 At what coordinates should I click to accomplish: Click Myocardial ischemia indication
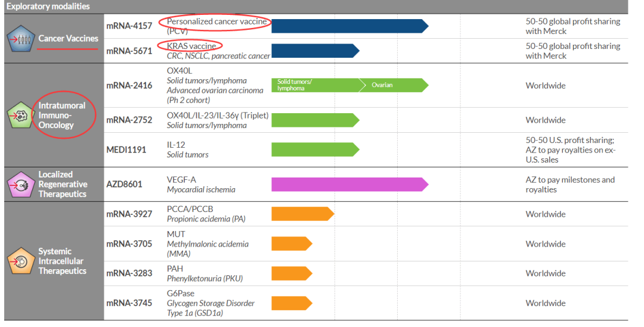(x=201, y=189)
